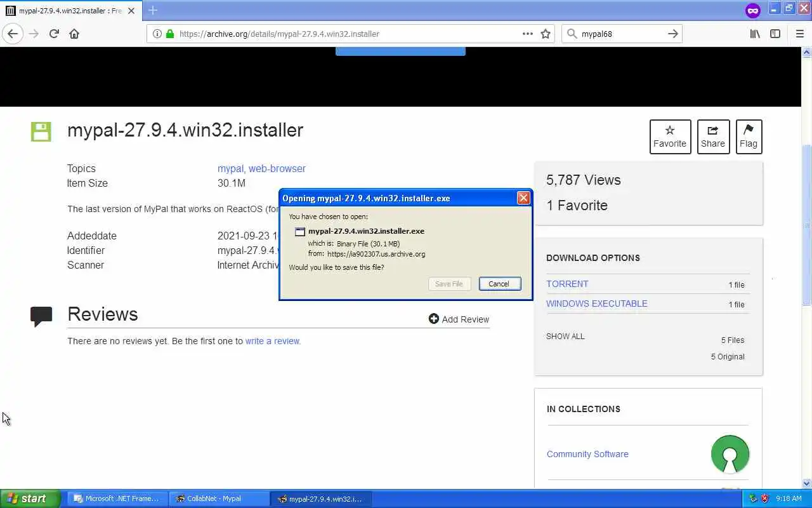Image resolution: width=812 pixels, height=508 pixels.
Task: Click the search box magnifier icon
Action: point(572,34)
